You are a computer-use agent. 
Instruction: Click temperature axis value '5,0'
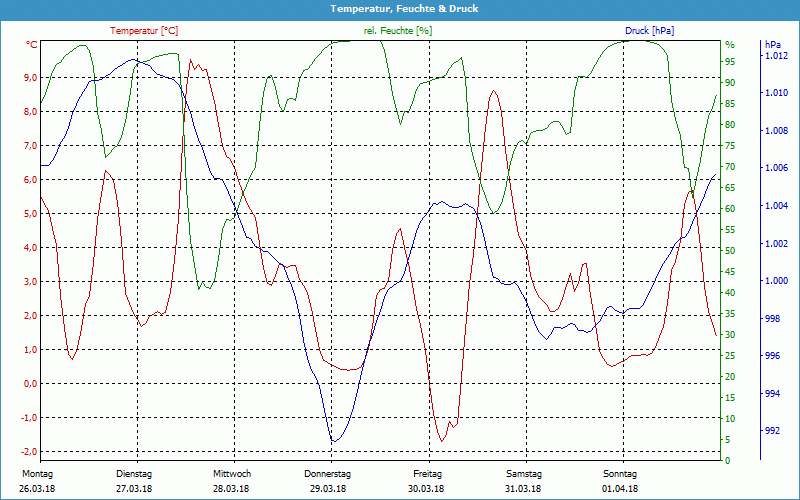(x=31, y=214)
